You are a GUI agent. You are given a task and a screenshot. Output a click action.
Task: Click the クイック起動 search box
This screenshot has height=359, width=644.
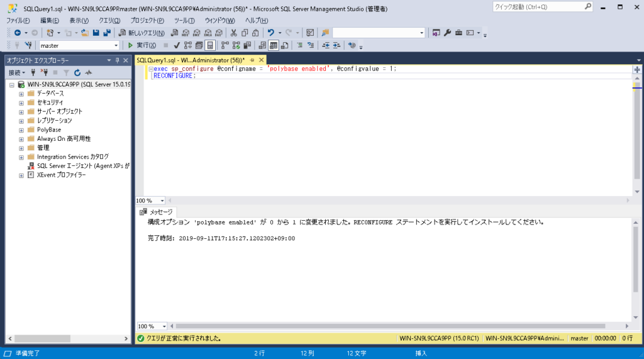point(538,7)
